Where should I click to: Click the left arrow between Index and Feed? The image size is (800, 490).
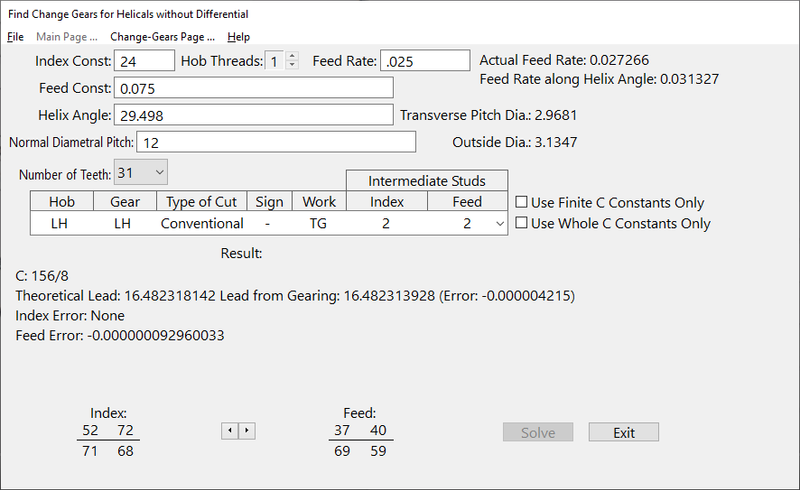click(x=229, y=431)
